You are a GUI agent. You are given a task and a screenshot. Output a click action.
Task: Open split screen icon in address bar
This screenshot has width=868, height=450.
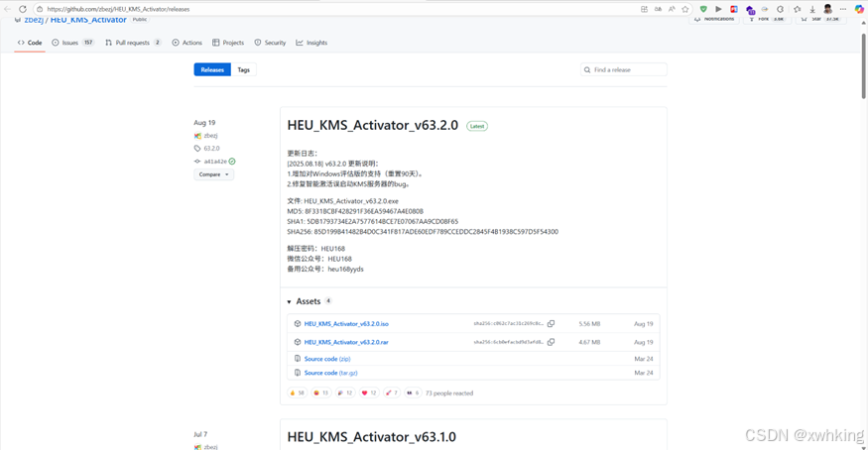[644, 9]
